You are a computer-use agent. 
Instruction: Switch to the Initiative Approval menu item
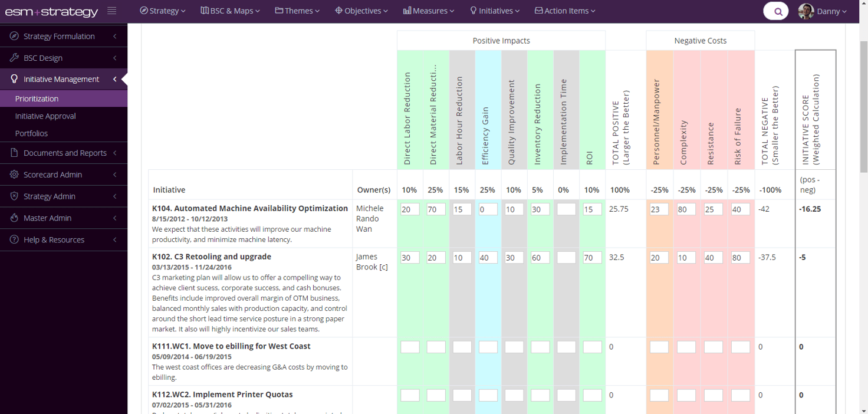45,116
